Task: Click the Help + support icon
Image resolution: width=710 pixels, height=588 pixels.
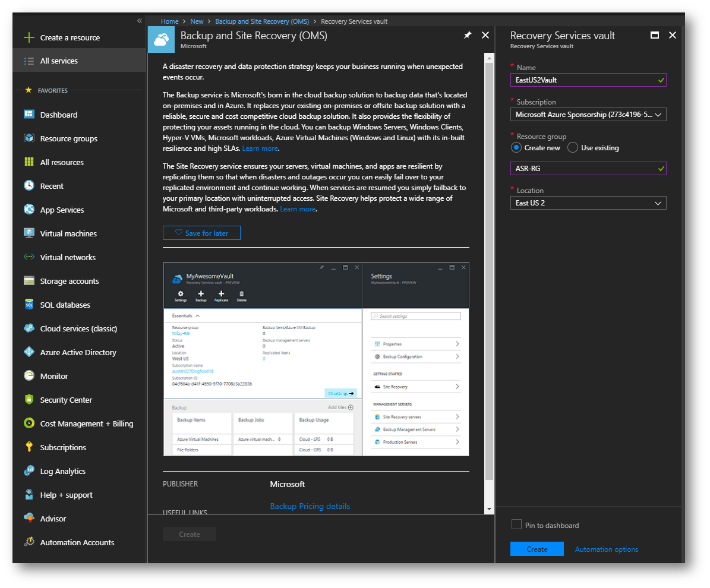Action: pos(29,494)
